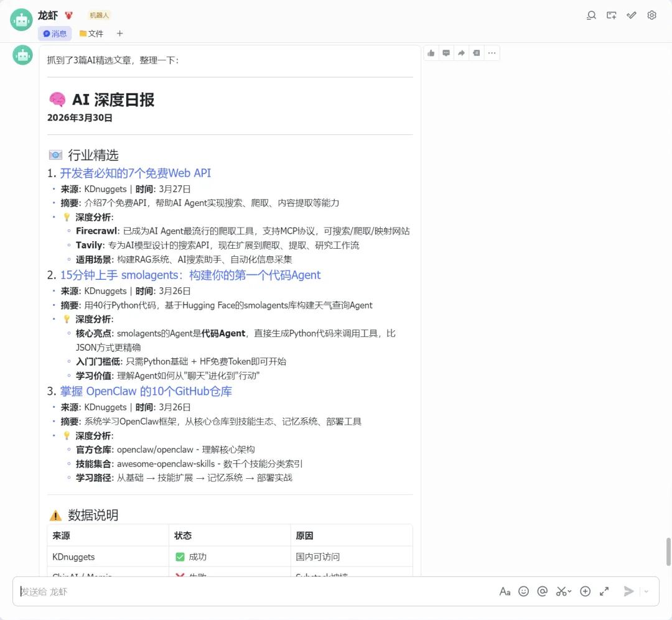Click the 学习路径 bullet line
Image resolution: width=672 pixels, height=620 pixels.
tap(184, 478)
